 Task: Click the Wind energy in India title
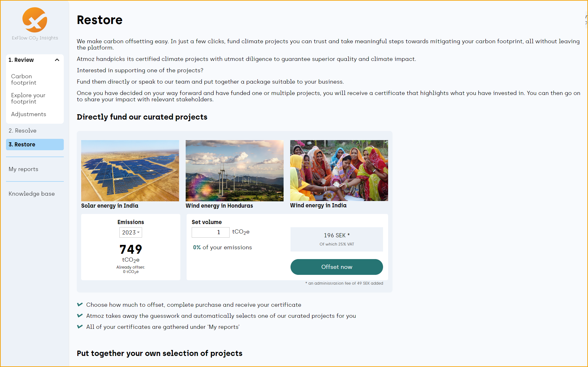tap(318, 205)
